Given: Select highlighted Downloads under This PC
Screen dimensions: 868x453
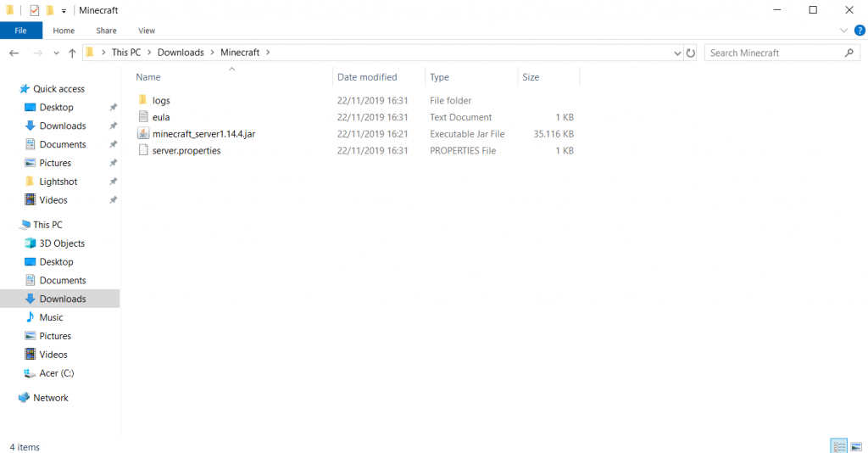Looking at the screenshot, I should pos(60,299).
